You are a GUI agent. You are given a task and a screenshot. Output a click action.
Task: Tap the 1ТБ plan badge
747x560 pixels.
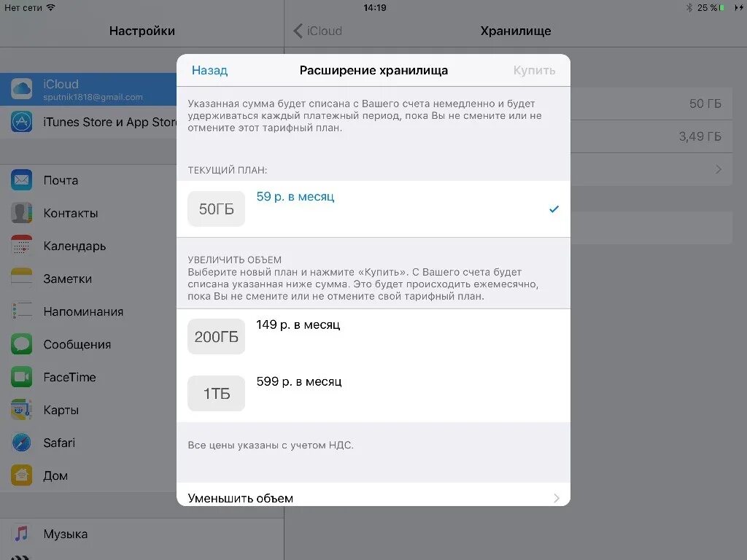216,393
